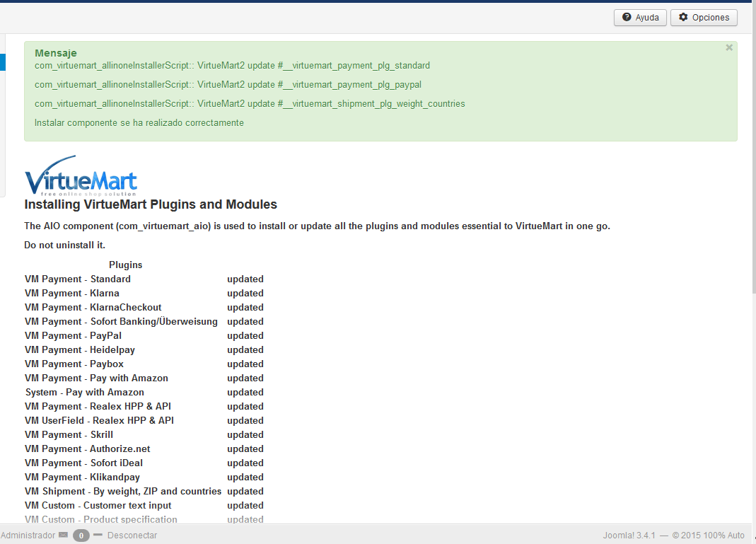
Task: Click the 'Do not uninstall it.' text
Action: point(64,245)
